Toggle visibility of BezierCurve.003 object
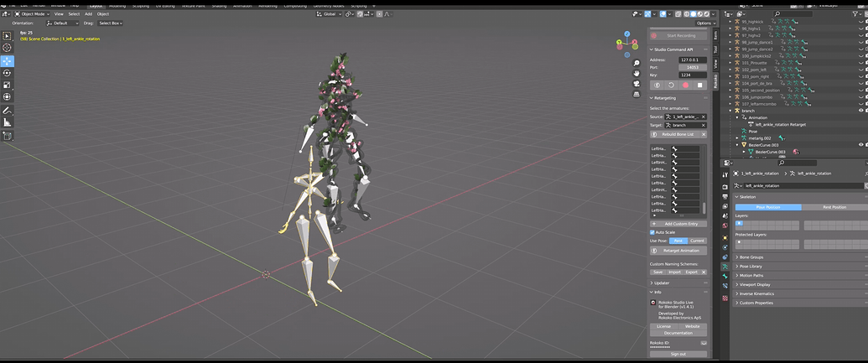Image resolution: width=868 pixels, height=363 pixels. (x=860, y=145)
